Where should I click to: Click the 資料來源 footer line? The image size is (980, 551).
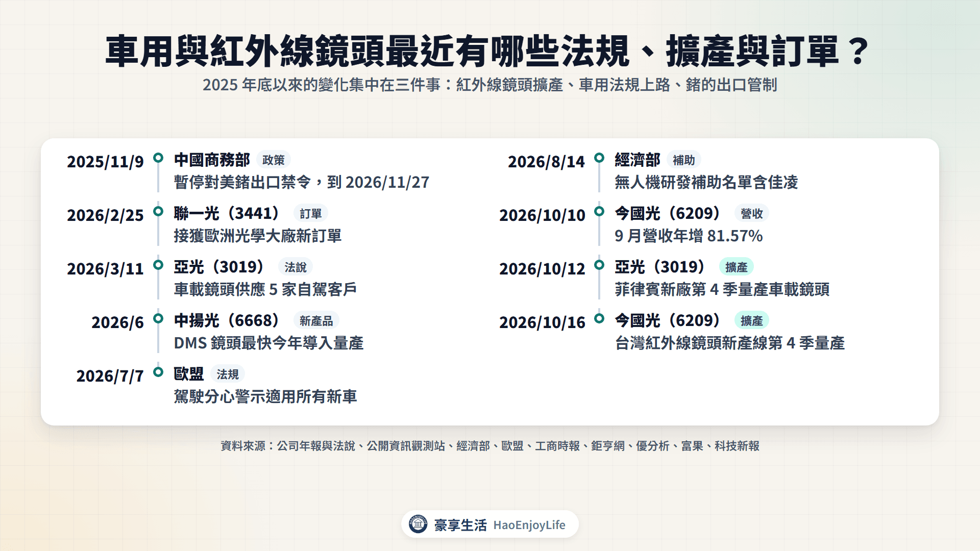[490, 446]
